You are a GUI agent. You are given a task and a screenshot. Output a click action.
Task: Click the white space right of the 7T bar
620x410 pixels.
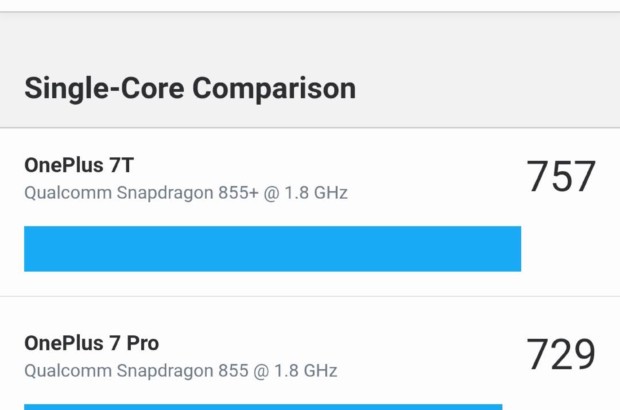(568, 248)
